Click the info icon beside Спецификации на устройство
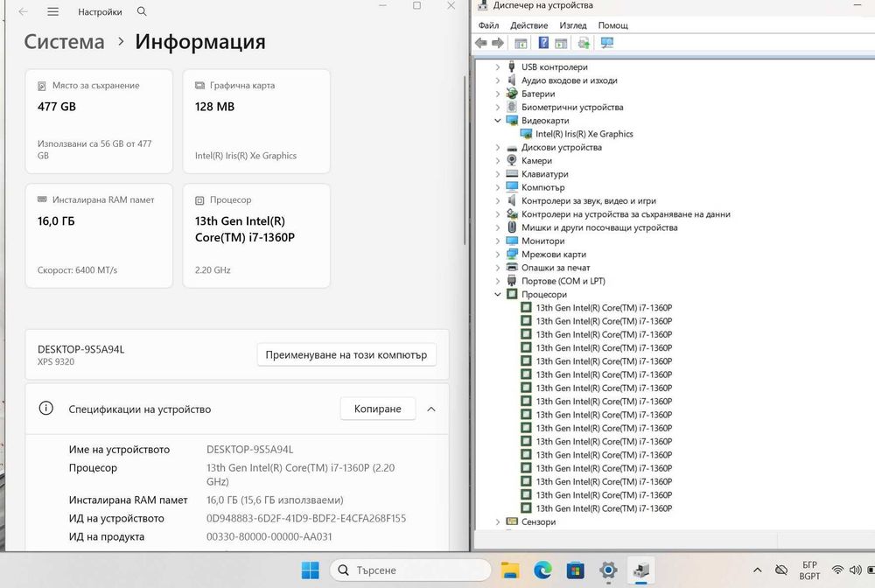The image size is (875, 588). pyautogui.click(x=45, y=409)
